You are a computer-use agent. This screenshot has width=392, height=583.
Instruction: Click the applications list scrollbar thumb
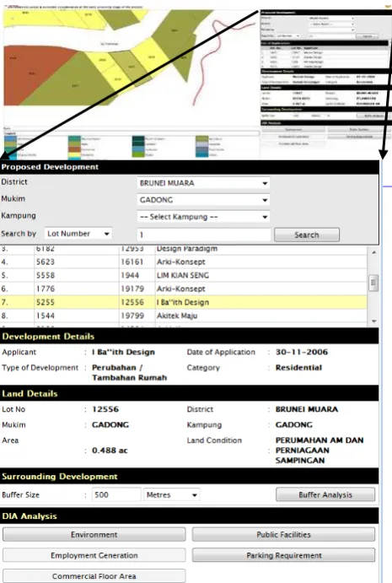(x=373, y=283)
